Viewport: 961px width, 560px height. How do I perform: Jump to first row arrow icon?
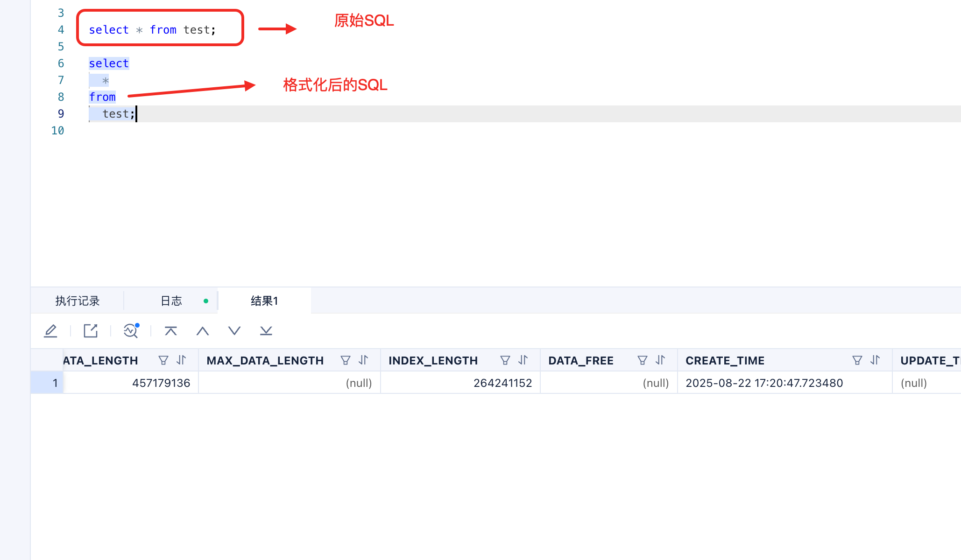click(x=171, y=331)
